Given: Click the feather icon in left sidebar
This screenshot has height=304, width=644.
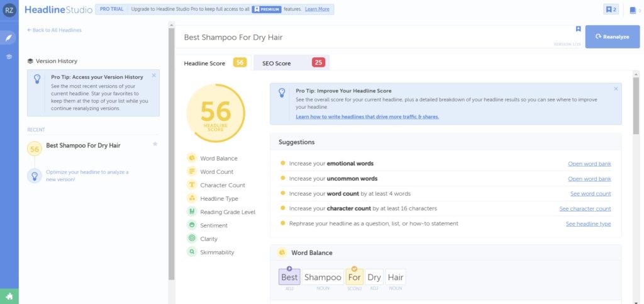Looking at the screenshot, I should click(x=9, y=38).
